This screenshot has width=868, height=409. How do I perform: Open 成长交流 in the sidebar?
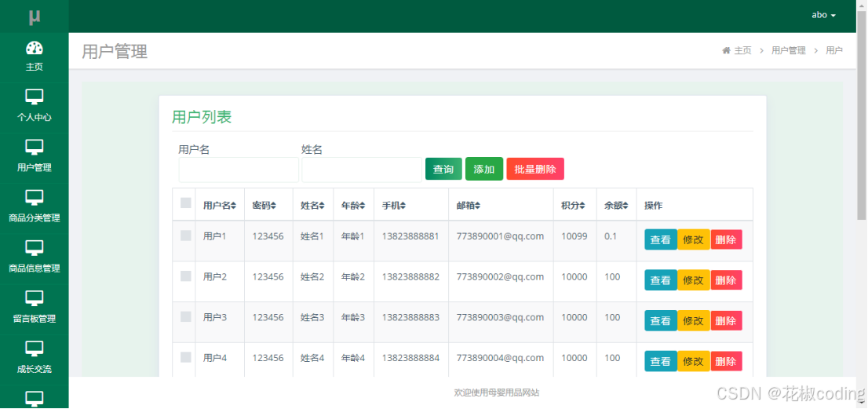pos(35,360)
